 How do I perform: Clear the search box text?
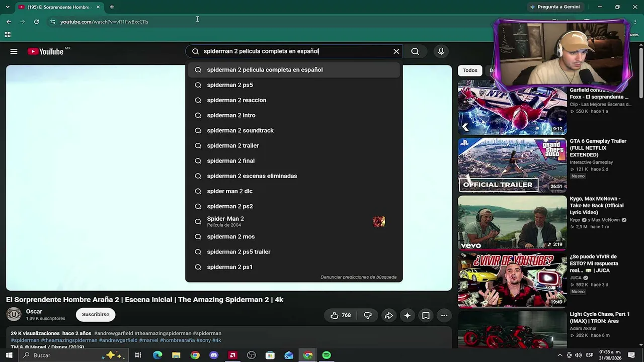396,51
